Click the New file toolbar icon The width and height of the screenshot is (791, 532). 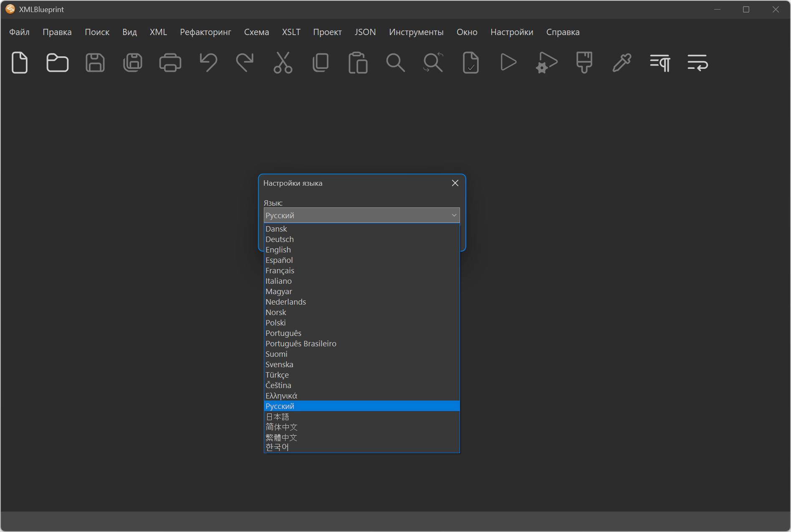click(x=20, y=63)
